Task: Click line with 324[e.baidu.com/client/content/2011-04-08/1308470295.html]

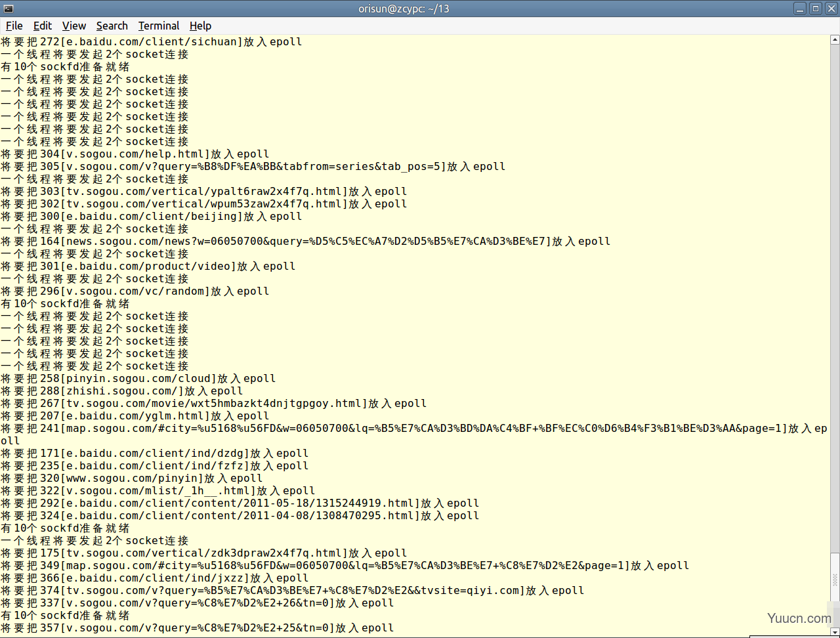Action: pos(240,516)
